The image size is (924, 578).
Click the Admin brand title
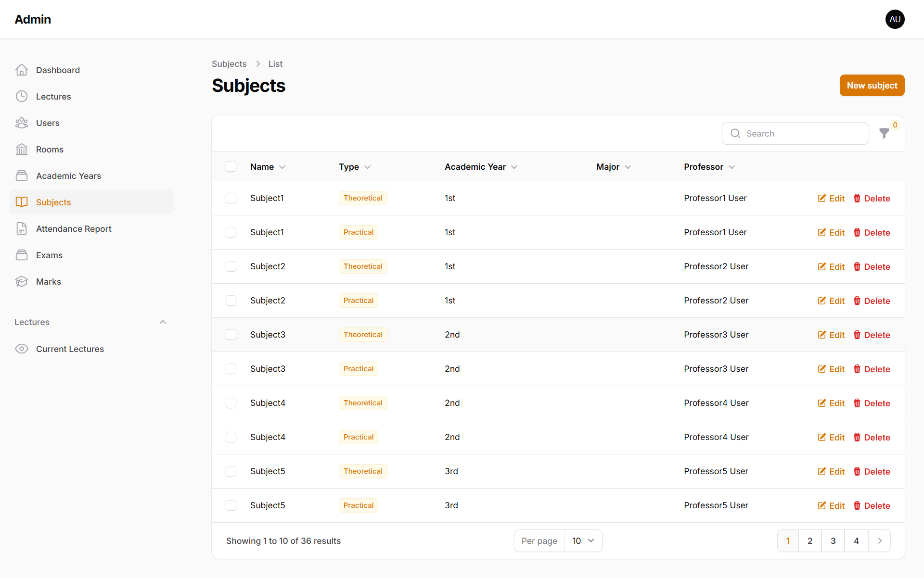pyautogui.click(x=33, y=19)
